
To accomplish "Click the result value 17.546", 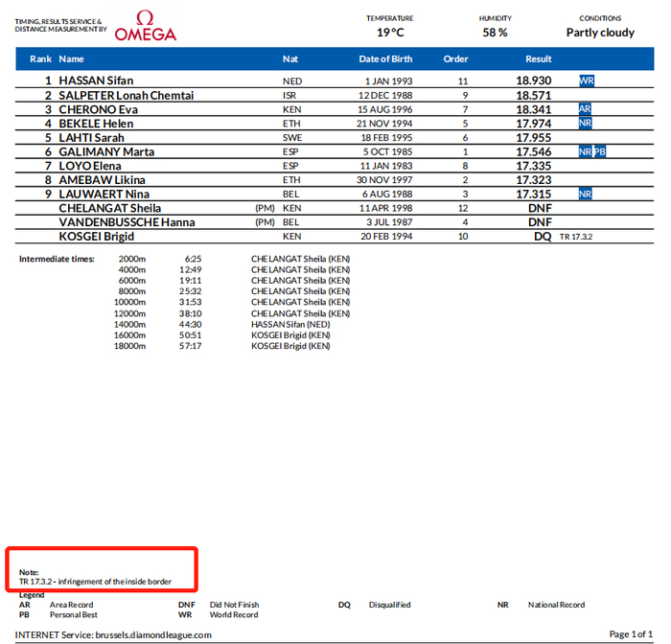I will (x=534, y=151).
